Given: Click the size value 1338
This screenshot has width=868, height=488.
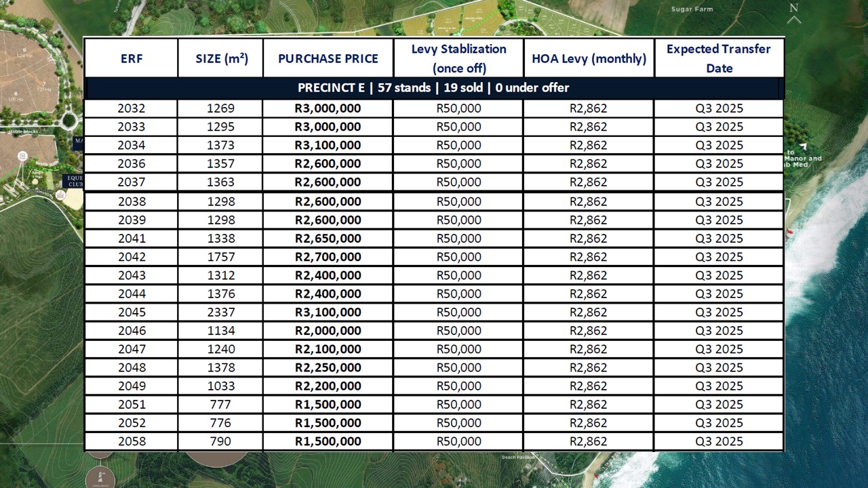Looking at the screenshot, I should (221, 238).
